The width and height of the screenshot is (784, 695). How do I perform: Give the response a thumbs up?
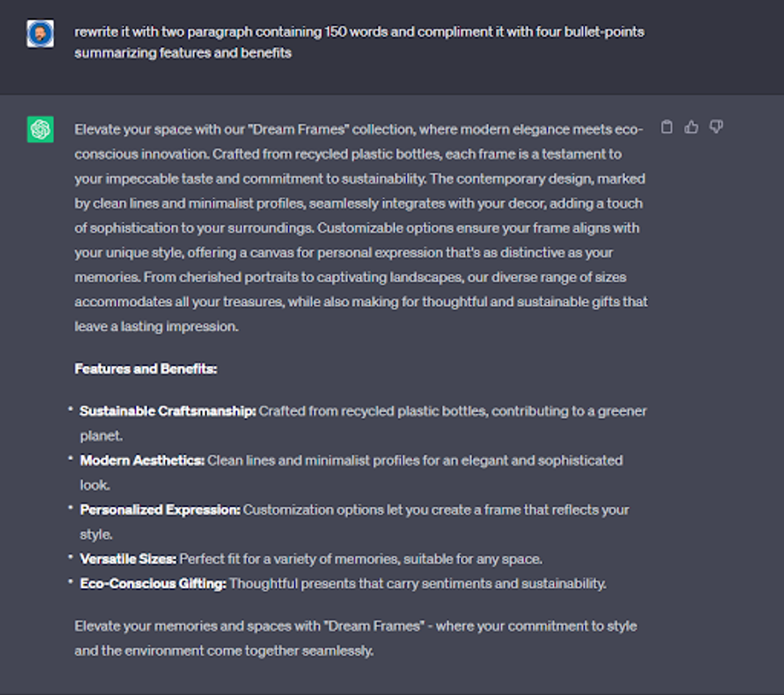[692, 127]
